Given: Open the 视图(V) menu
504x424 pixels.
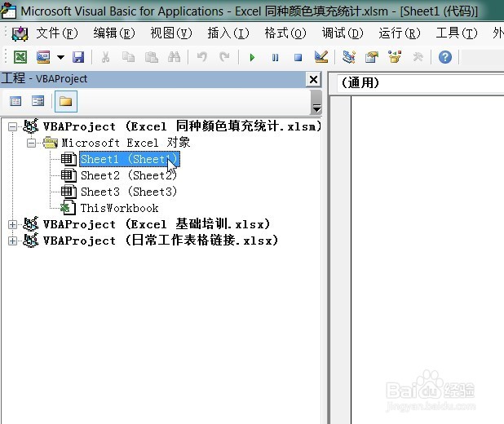Looking at the screenshot, I should tap(171, 33).
